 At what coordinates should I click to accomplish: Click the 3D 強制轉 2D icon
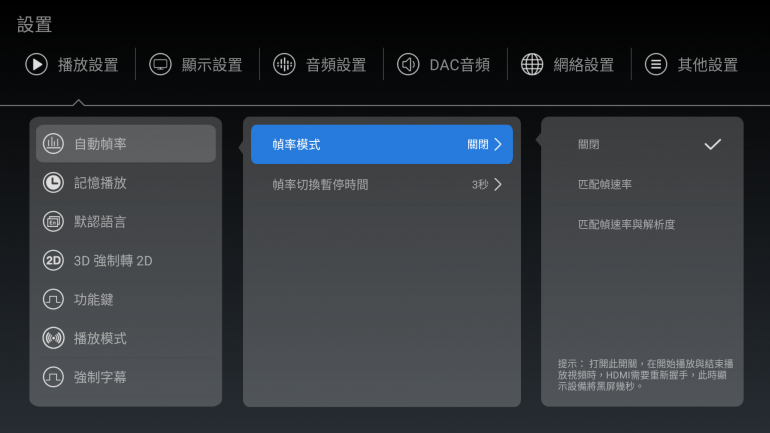point(53,261)
